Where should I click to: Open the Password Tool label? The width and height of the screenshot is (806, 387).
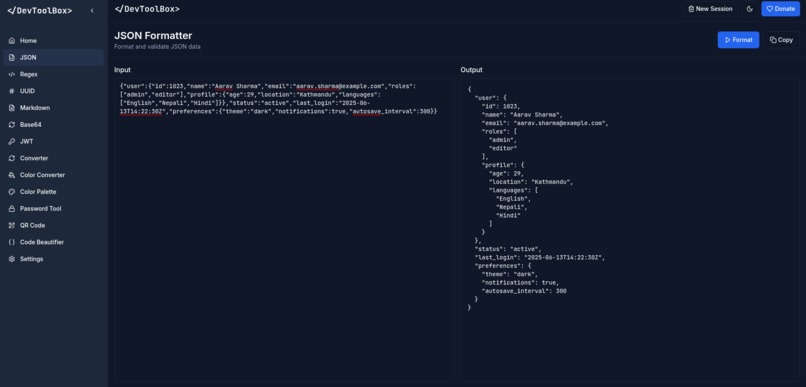41,209
